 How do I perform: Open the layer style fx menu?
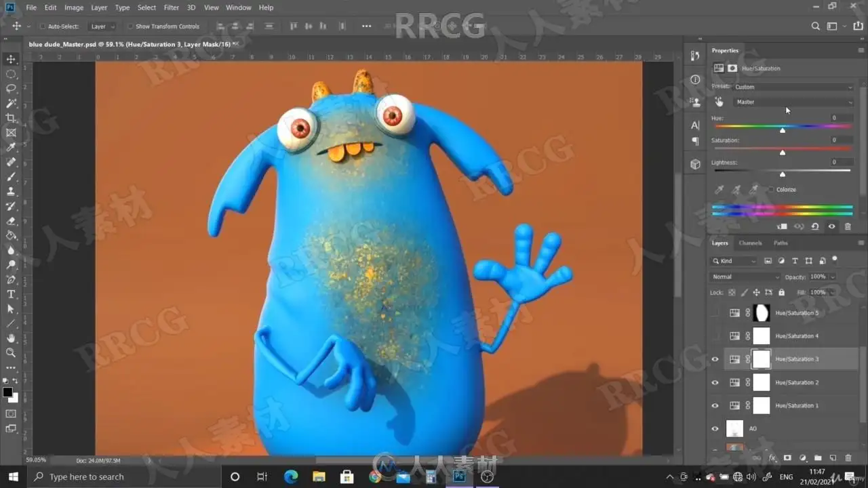772,458
